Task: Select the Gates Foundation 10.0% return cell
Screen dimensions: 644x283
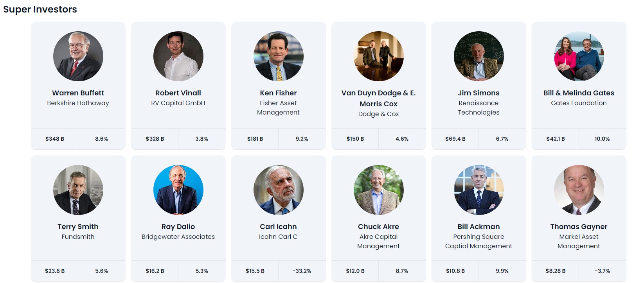Action: coord(602,139)
